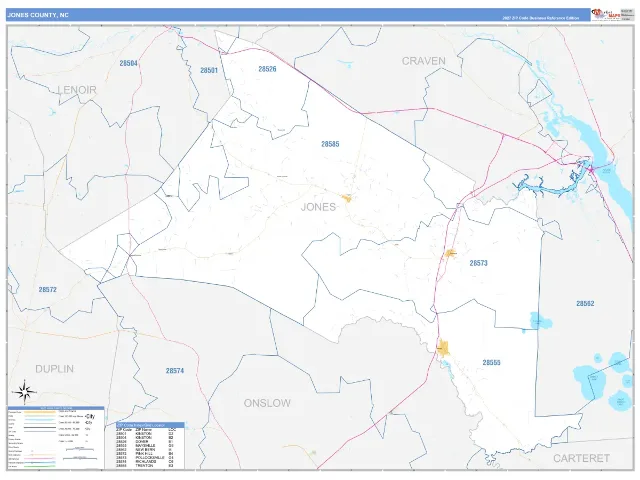Click the map legend header bar

[x=56, y=408]
